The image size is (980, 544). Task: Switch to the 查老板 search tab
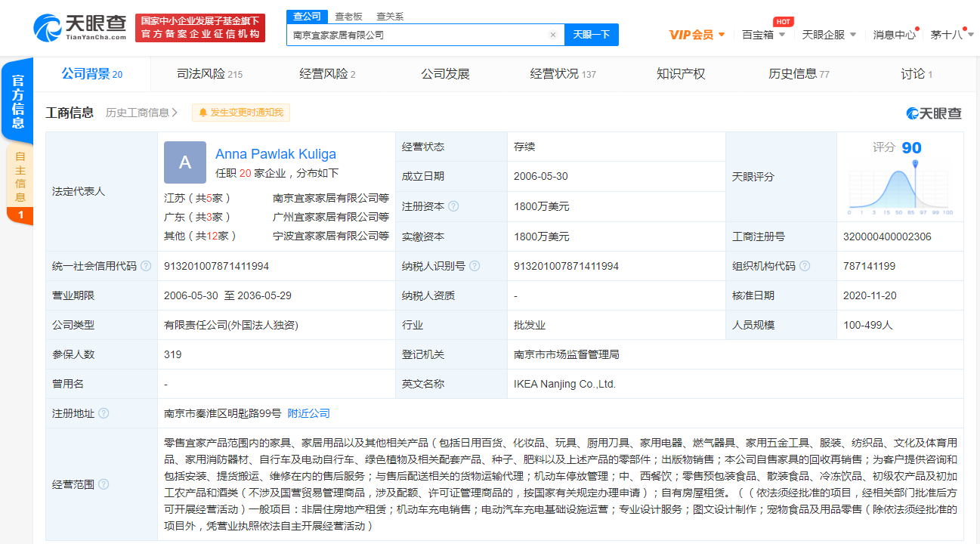click(348, 16)
